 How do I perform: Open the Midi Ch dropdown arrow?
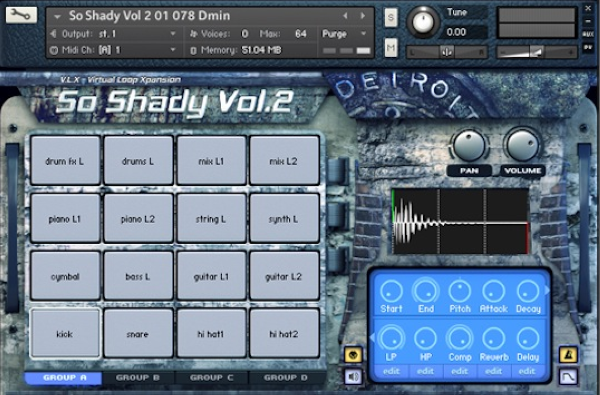pos(173,50)
